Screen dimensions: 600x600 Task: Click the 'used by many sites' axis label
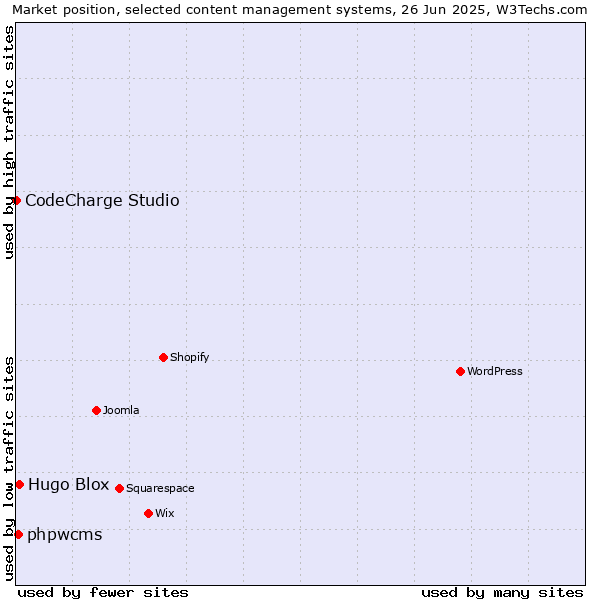502,592
